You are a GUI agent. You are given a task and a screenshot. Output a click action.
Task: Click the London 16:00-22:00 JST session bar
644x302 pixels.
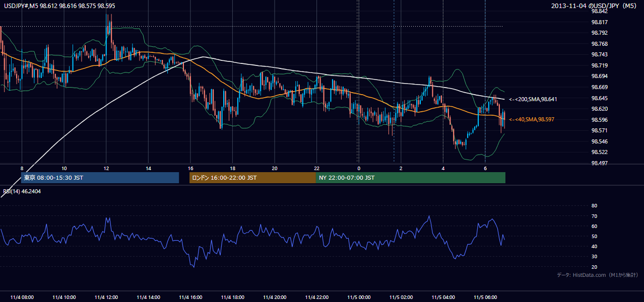click(252, 178)
